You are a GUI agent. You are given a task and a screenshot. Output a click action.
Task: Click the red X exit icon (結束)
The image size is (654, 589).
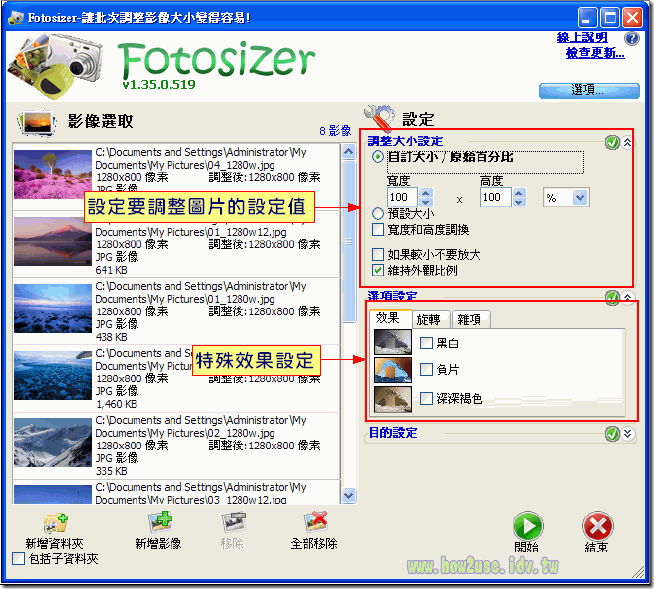[597, 526]
